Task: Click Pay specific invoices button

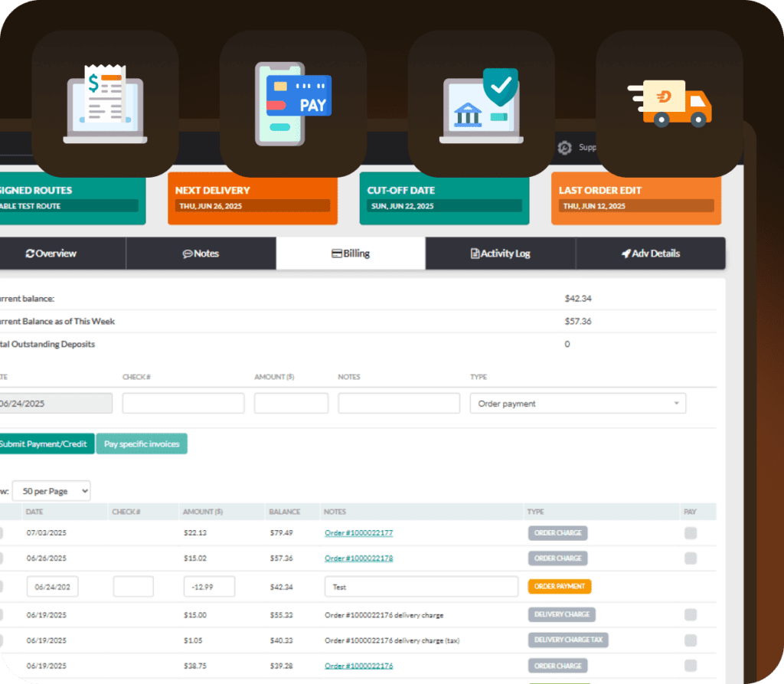Action: [x=142, y=443]
